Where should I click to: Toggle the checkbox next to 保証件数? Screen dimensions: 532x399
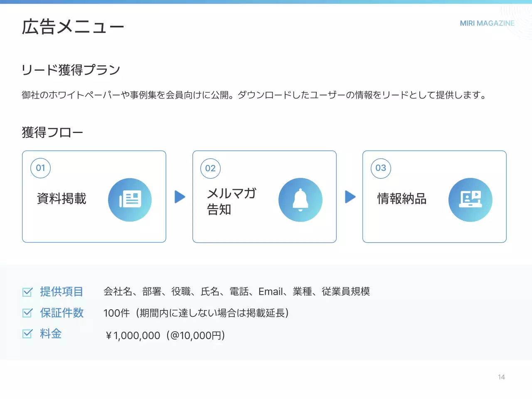pos(27,313)
